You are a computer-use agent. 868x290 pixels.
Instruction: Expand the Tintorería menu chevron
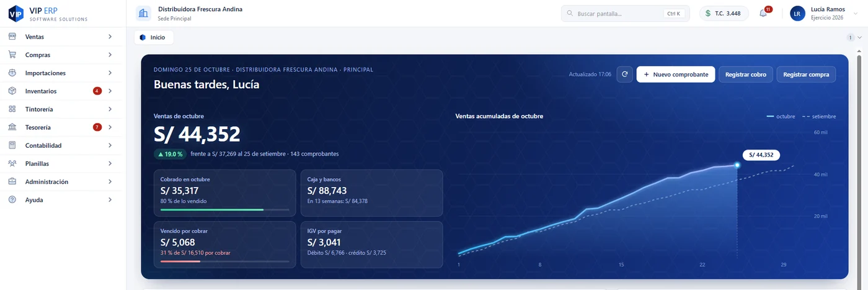pos(110,109)
